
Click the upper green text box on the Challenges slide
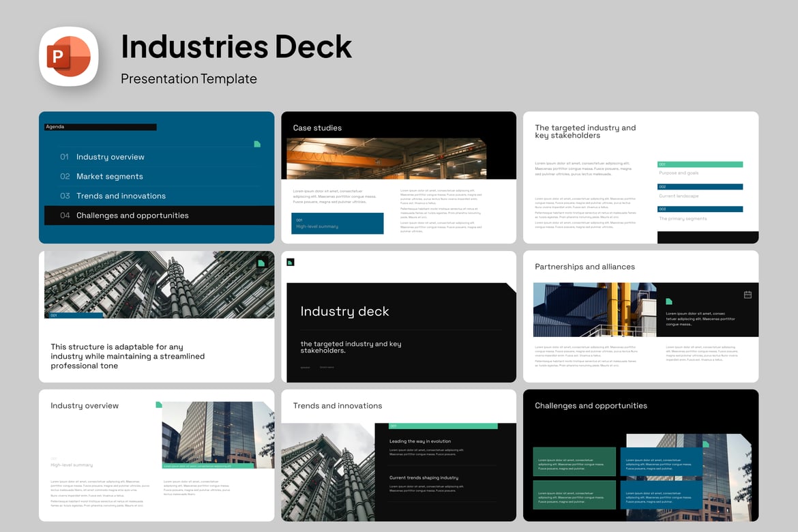click(x=574, y=462)
